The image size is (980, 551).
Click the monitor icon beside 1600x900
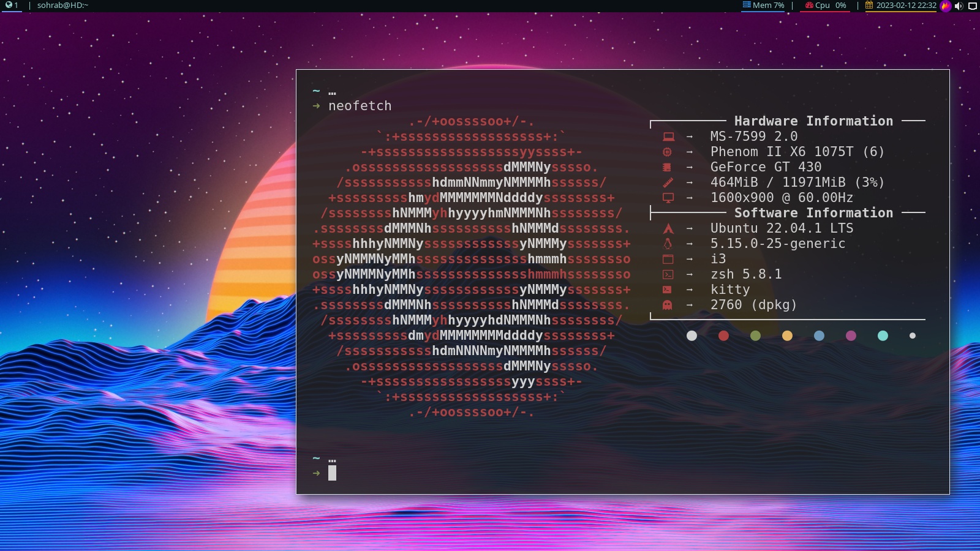(668, 198)
